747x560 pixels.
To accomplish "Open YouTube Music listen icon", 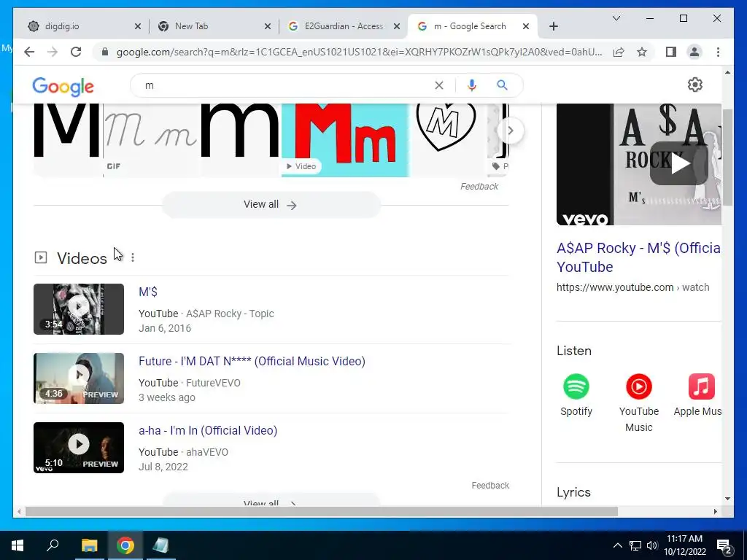I will [x=639, y=386].
